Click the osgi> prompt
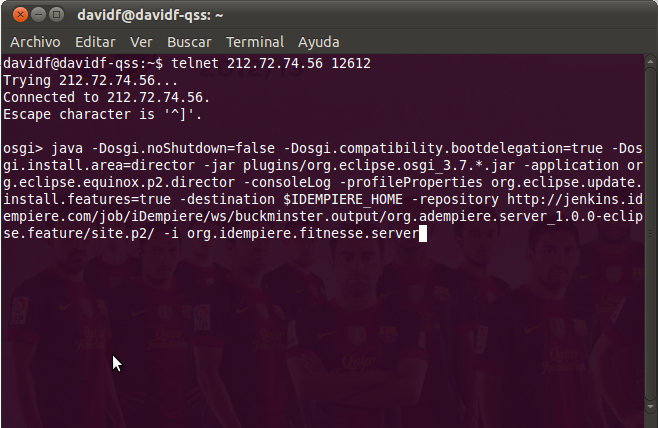This screenshot has width=658, height=428. [x=23, y=149]
